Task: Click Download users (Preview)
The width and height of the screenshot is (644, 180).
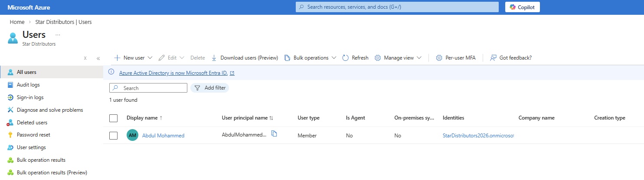Action: coord(245,58)
